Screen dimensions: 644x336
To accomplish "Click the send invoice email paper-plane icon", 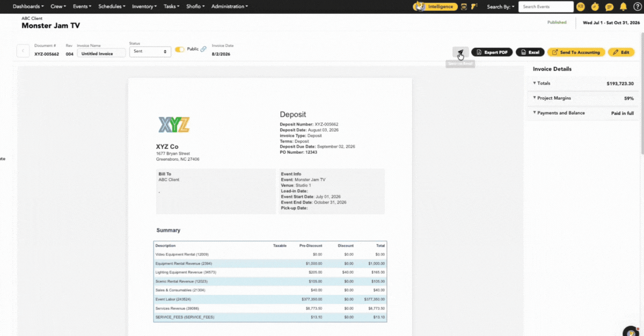I will pyautogui.click(x=460, y=52).
